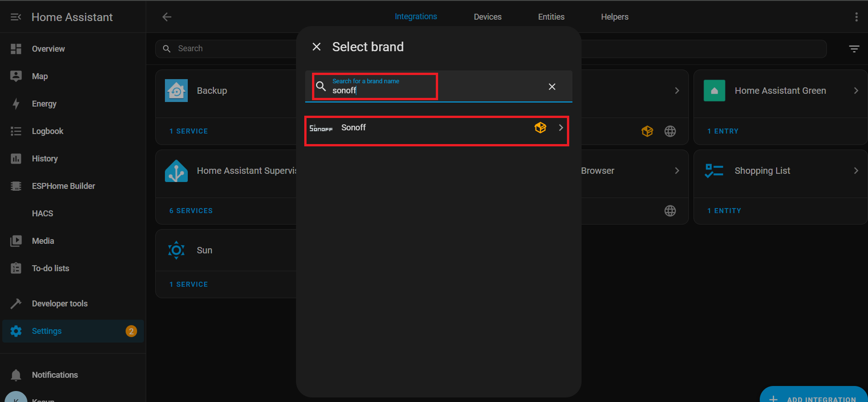
Task: Open Sun 1 SERVICE link
Action: pyautogui.click(x=189, y=284)
